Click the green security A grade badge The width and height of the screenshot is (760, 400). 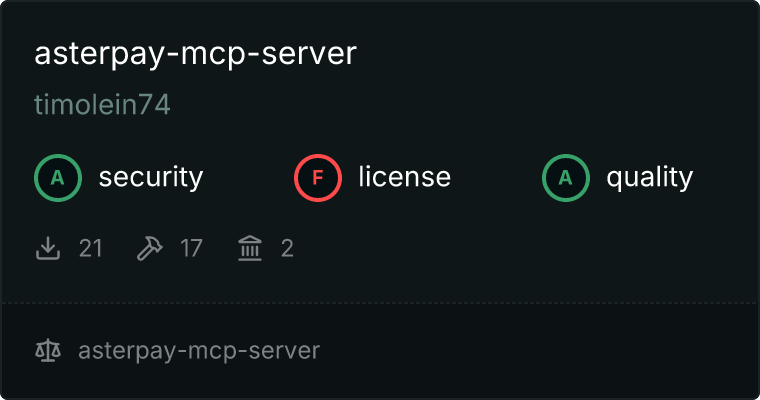tap(58, 178)
